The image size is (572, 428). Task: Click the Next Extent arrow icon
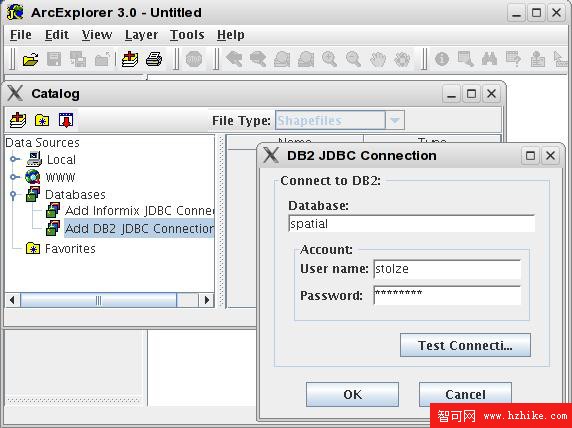pos(258,59)
